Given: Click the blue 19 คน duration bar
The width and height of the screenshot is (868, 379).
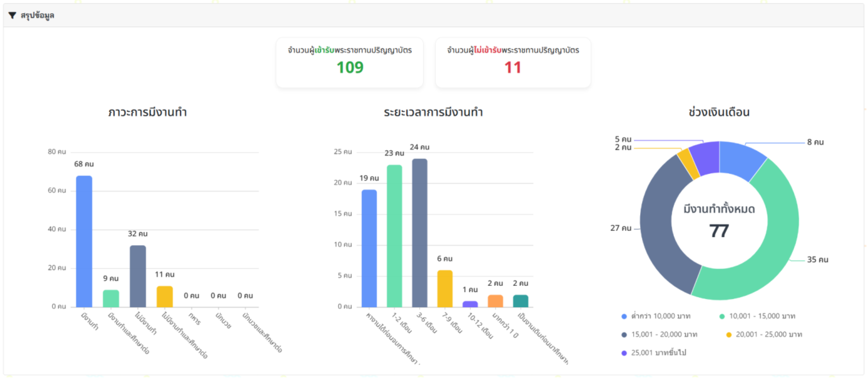Looking at the screenshot, I should pyautogui.click(x=369, y=248).
